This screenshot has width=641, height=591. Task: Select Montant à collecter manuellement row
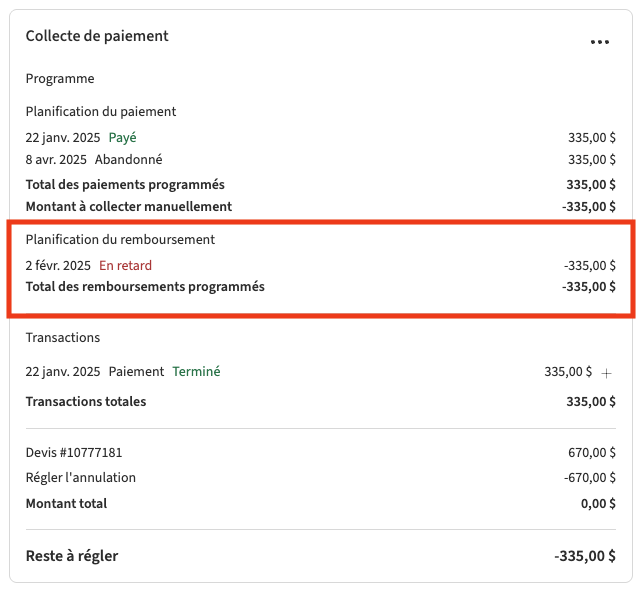pyautogui.click(x=128, y=206)
